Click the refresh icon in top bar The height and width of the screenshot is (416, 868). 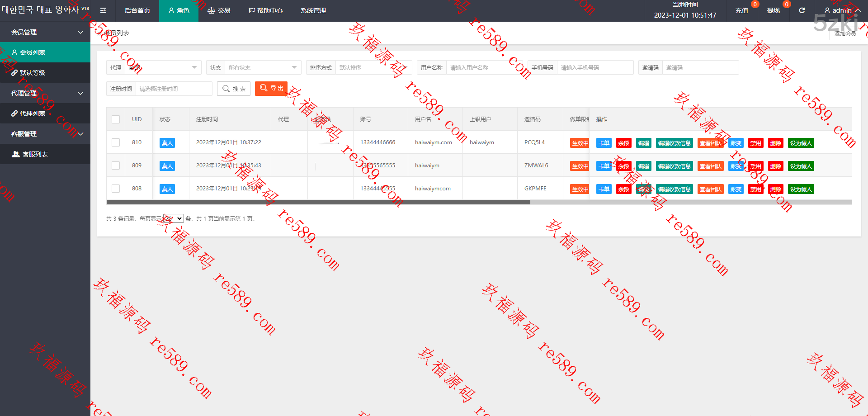tap(802, 10)
